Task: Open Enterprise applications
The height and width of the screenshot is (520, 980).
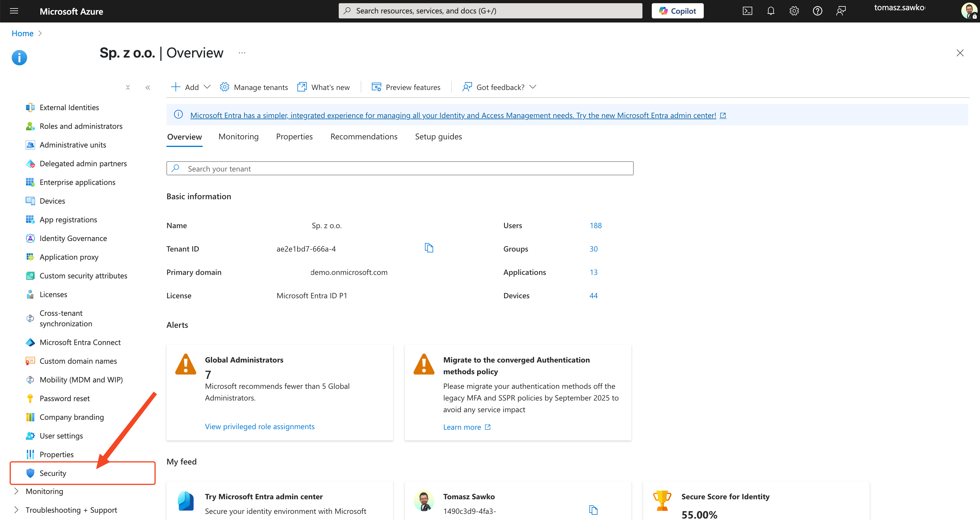Action: point(77,182)
